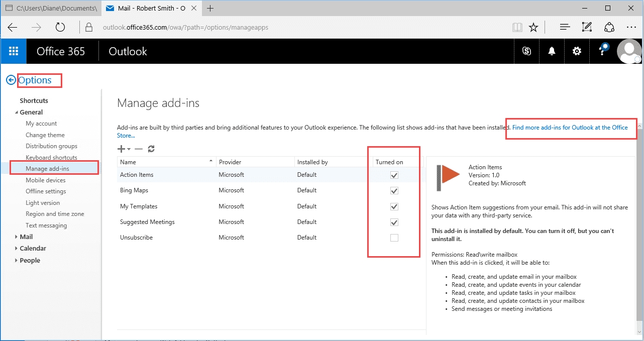
Task: Open Skype from the Outlook header
Action: click(x=526, y=51)
